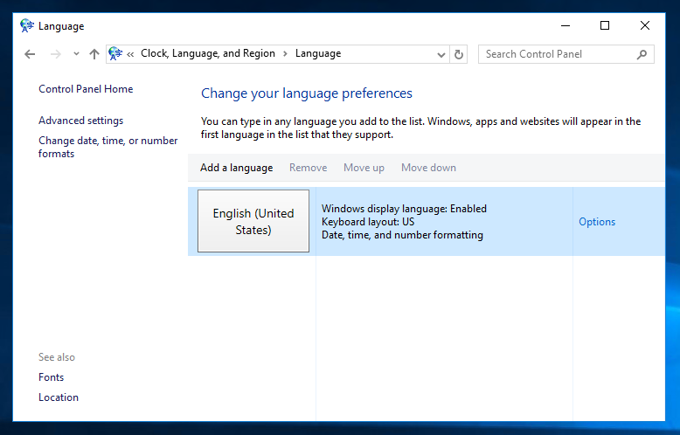The height and width of the screenshot is (435, 680).
Task: Open the Fonts link under See also
Action: click(x=51, y=377)
